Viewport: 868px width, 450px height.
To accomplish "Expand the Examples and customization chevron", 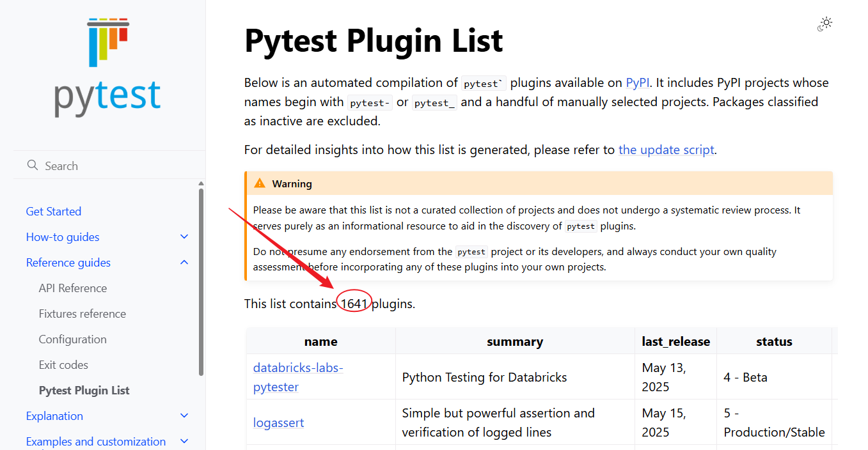I will coord(184,442).
